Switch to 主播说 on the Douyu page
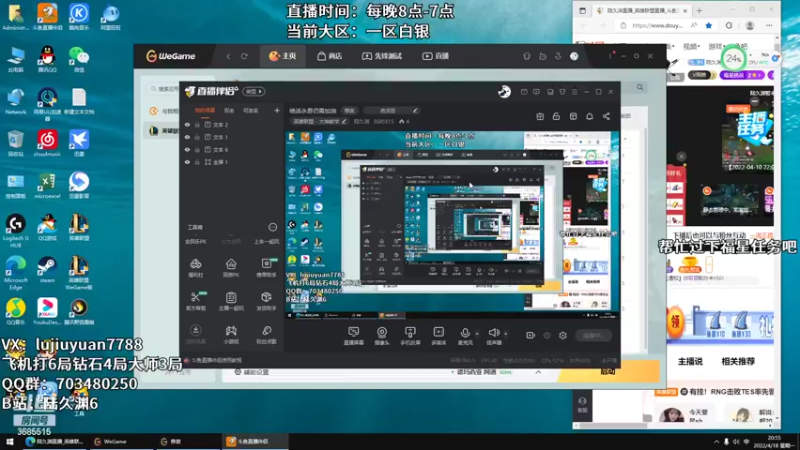The height and width of the screenshot is (450, 800). click(x=690, y=361)
